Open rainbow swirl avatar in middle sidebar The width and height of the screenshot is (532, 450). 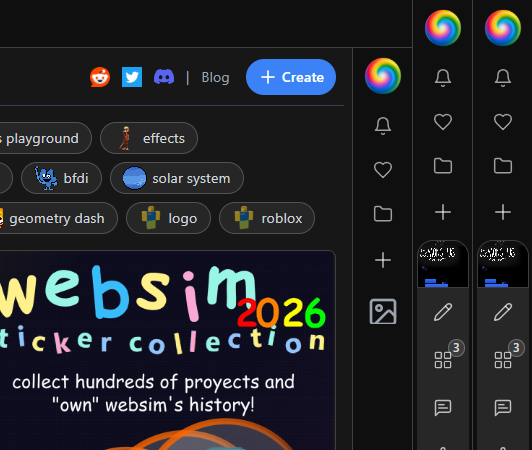coord(443,28)
